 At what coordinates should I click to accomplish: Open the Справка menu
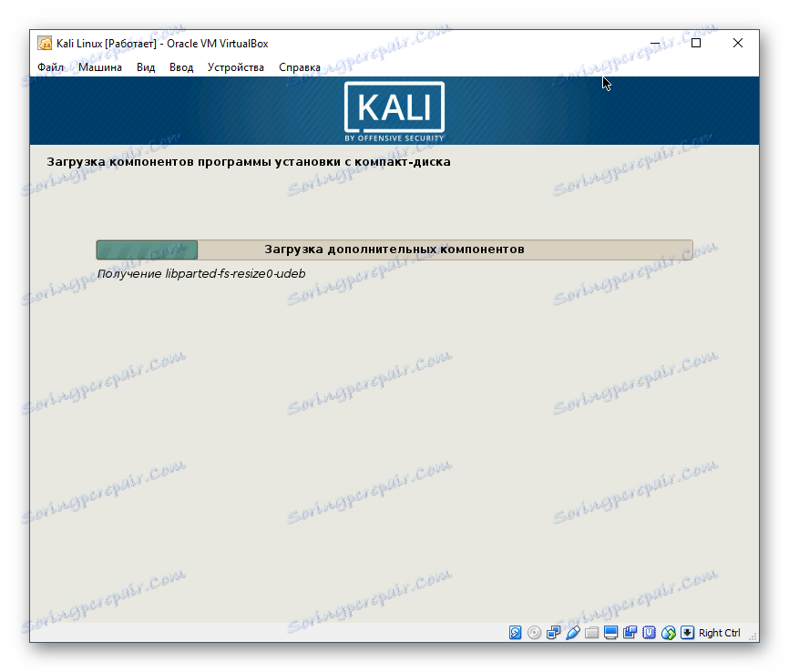(300, 67)
